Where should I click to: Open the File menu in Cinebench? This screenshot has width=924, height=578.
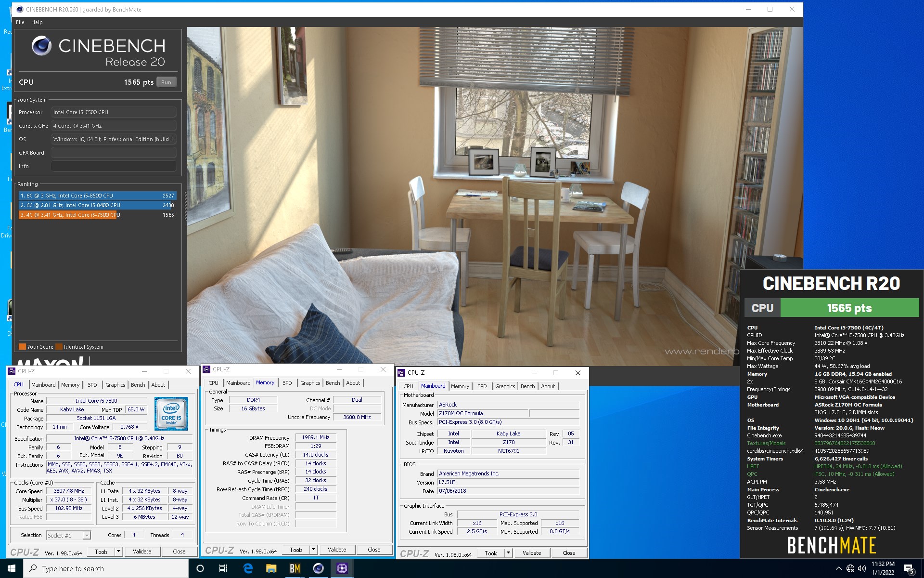click(20, 22)
